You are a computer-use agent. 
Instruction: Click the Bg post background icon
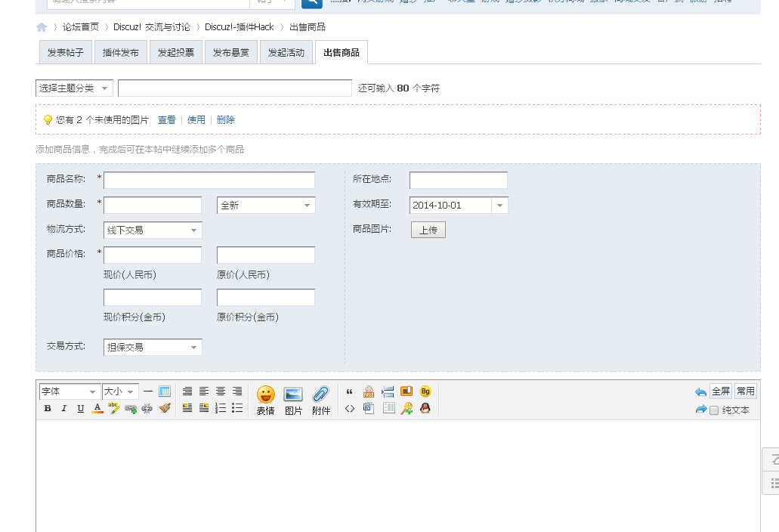(x=425, y=391)
